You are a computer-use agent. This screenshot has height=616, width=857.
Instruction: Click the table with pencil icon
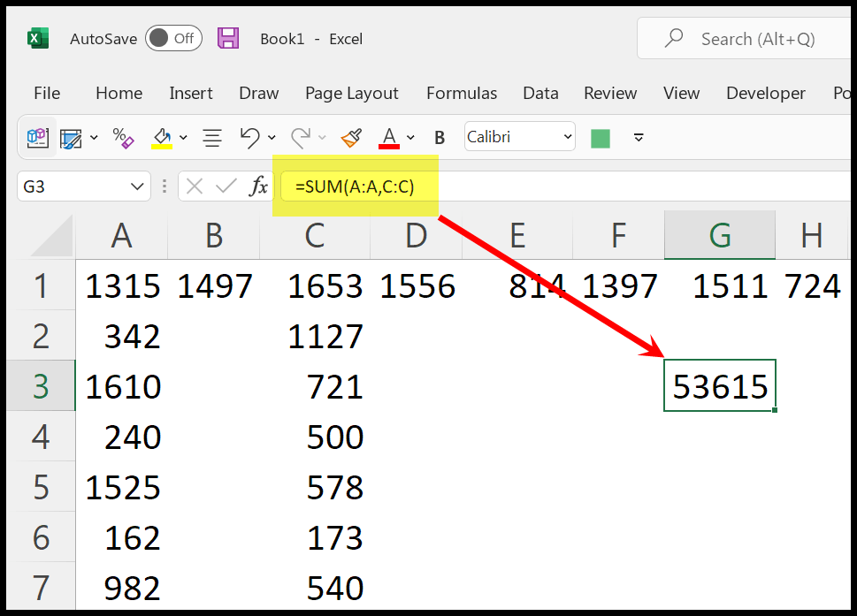click(71, 138)
